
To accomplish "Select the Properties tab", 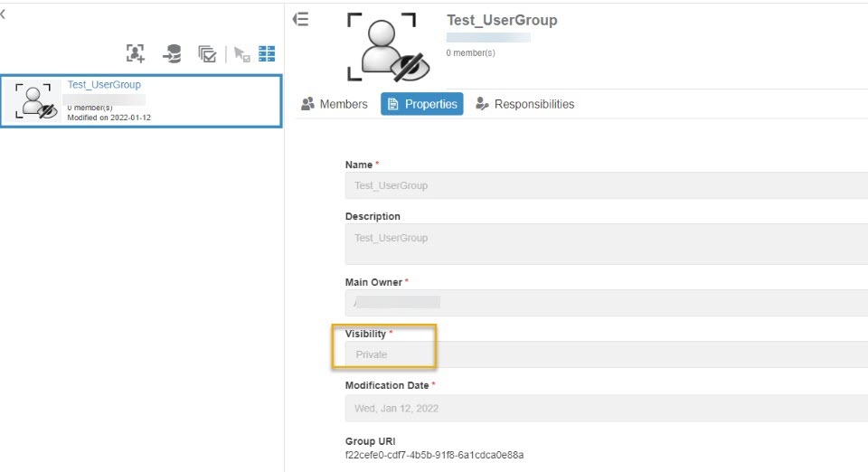I will [x=421, y=104].
